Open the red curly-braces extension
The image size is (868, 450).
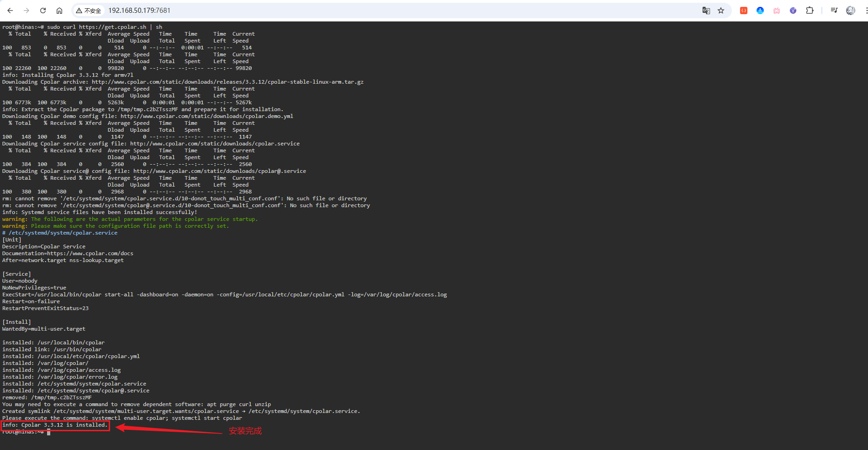[744, 11]
